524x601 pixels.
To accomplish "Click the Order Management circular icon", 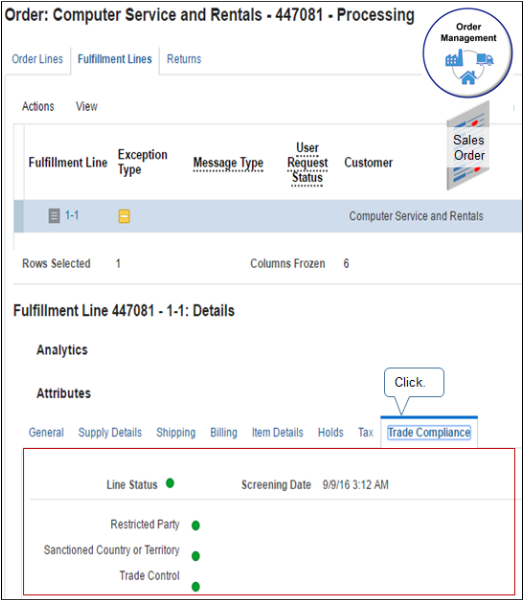I will click(x=468, y=53).
